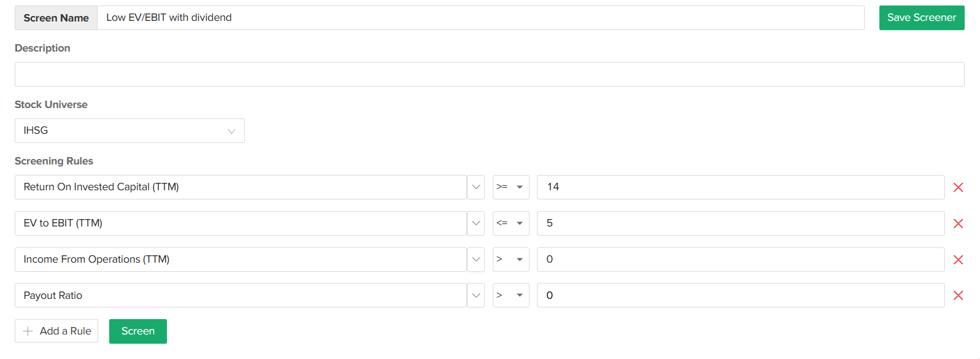980x359 pixels.
Task: Remove the Income From Operations rule
Action: click(x=958, y=260)
